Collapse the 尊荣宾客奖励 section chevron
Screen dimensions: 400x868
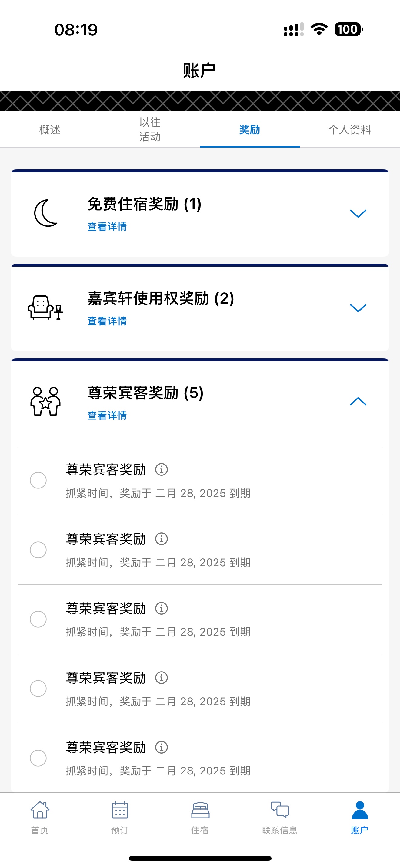tap(358, 401)
